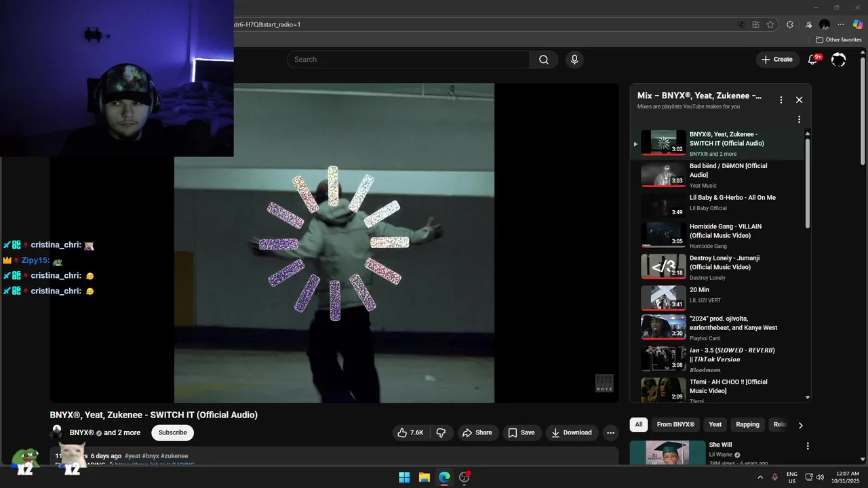Screen dimensions: 868x488
Task: Select the From BNYX® chip
Action: [x=675, y=424]
